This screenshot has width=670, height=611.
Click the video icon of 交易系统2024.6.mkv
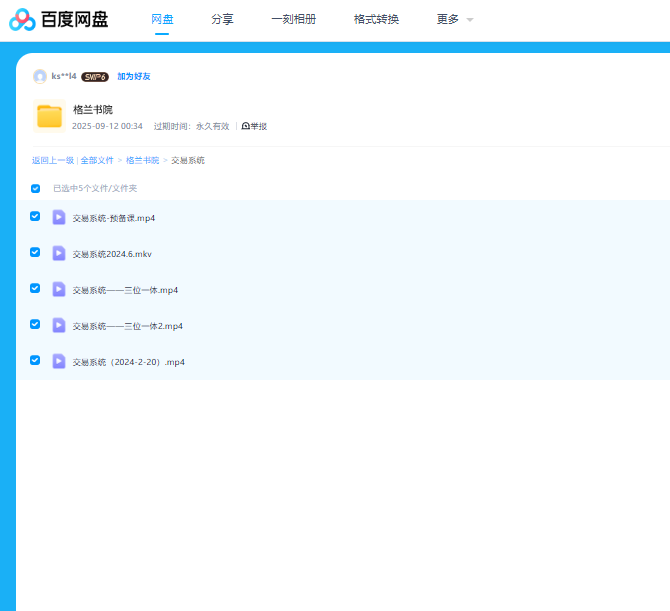59,253
